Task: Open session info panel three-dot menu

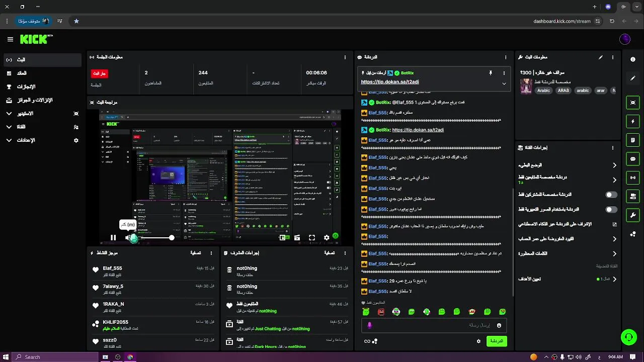Action: pyautogui.click(x=345, y=57)
